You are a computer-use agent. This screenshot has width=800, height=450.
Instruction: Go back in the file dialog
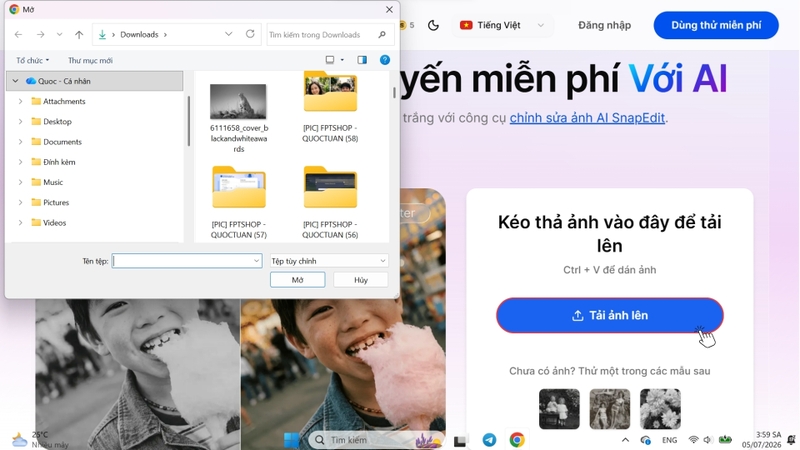(18, 35)
